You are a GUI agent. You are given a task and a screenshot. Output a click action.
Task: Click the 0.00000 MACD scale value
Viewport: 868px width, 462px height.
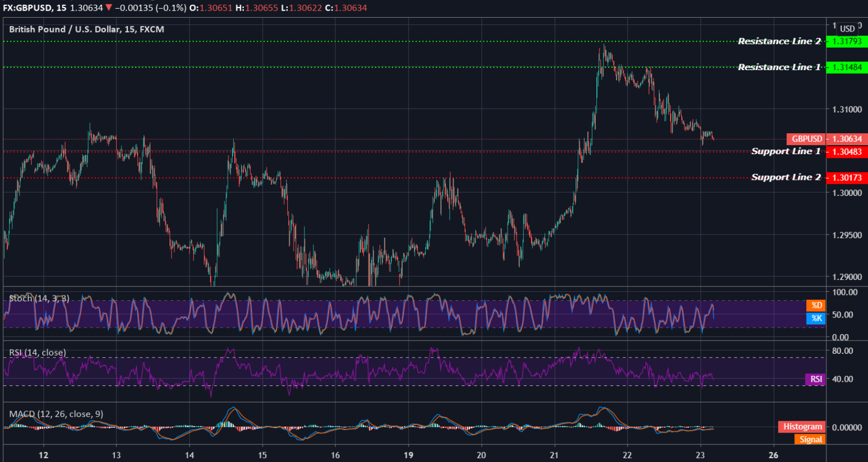click(x=847, y=427)
